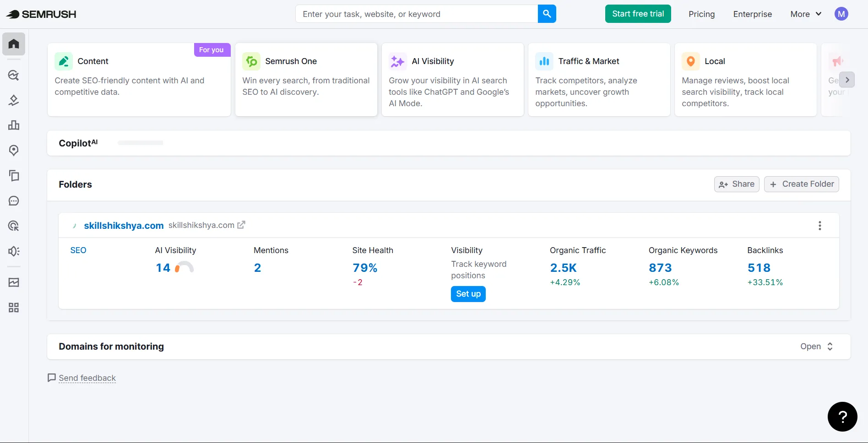Open the bar chart sidebar icon
The height and width of the screenshot is (443, 868).
[x=14, y=125]
